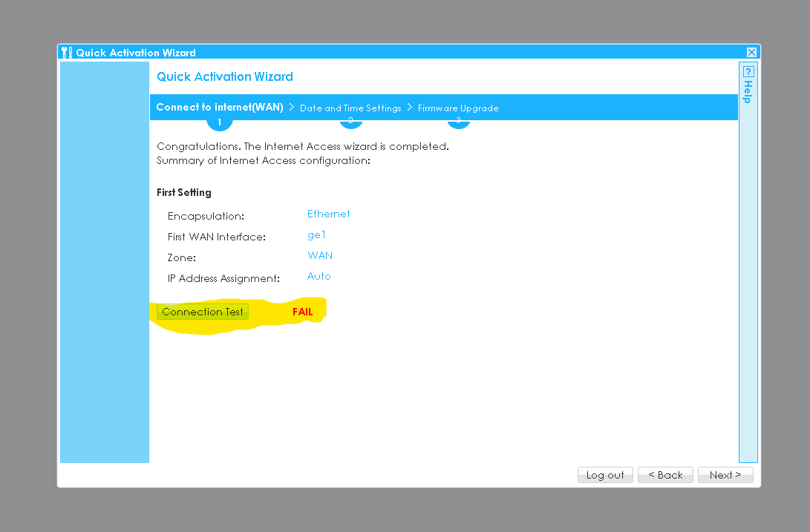Select the step 3 circle indicator
Screen dimensions: 810x532
click(x=458, y=120)
